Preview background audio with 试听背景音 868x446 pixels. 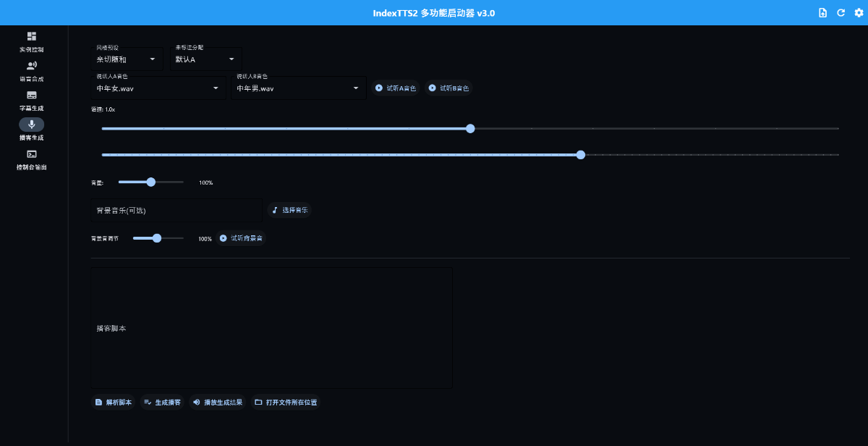(x=242, y=238)
